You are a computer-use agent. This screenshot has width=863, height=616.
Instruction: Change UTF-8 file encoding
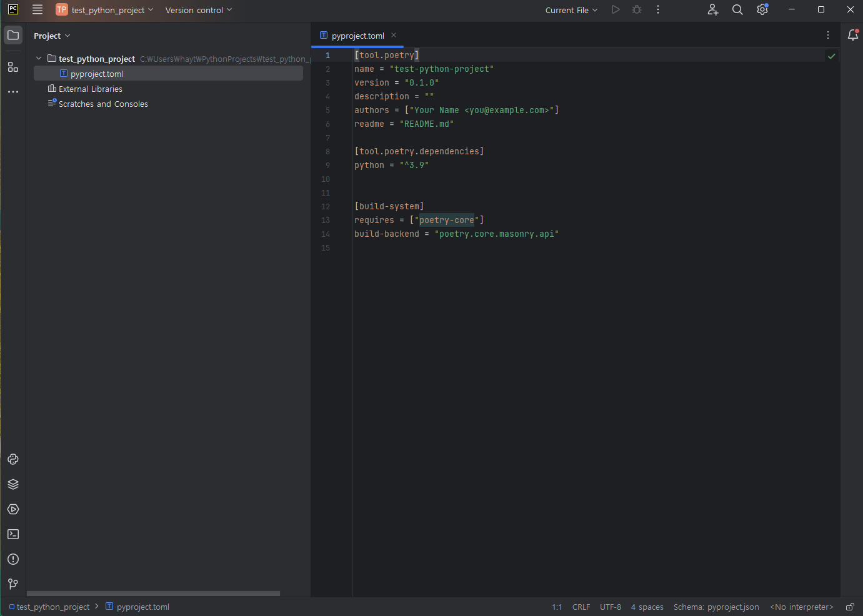tap(611, 607)
